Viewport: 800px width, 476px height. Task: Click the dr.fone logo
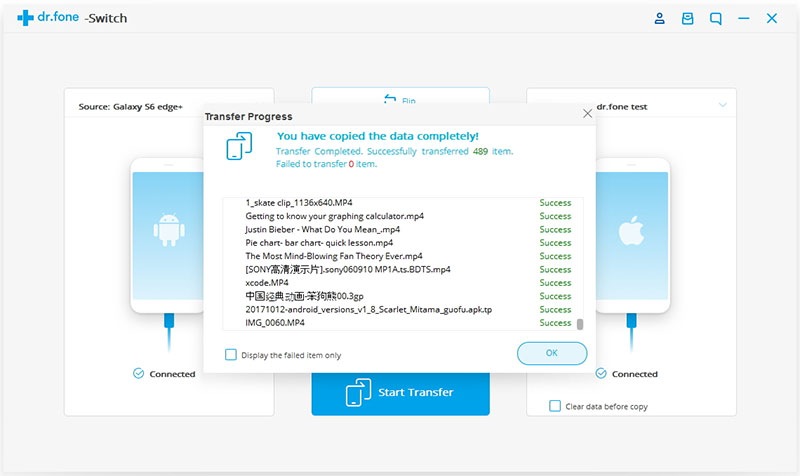48,17
